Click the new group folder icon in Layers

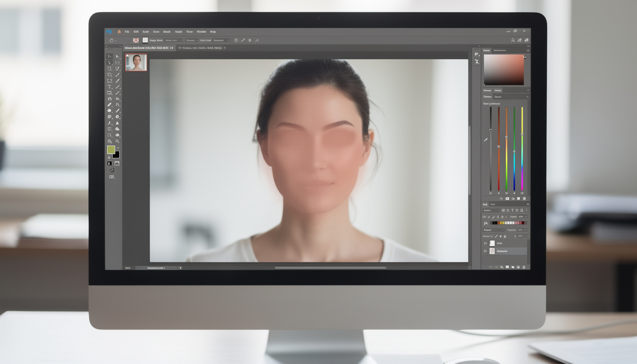click(513, 267)
